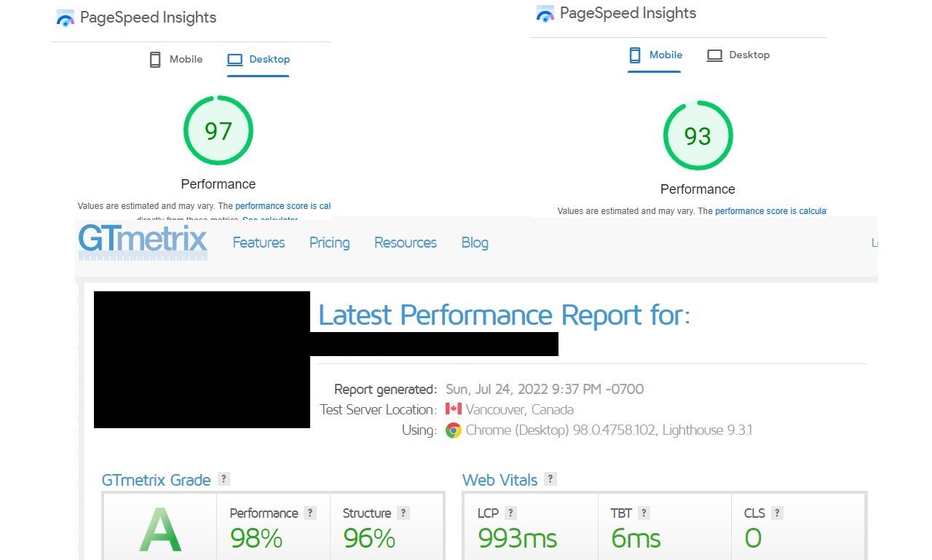Select Mobile tab in left PageSpeed panel
Image resolution: width=932 pixels, height=560 pixels.
tap(175, 60)
